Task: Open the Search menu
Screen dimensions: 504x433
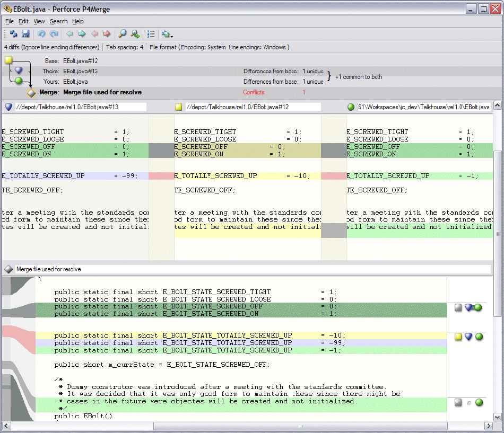Action: (58, 21)
